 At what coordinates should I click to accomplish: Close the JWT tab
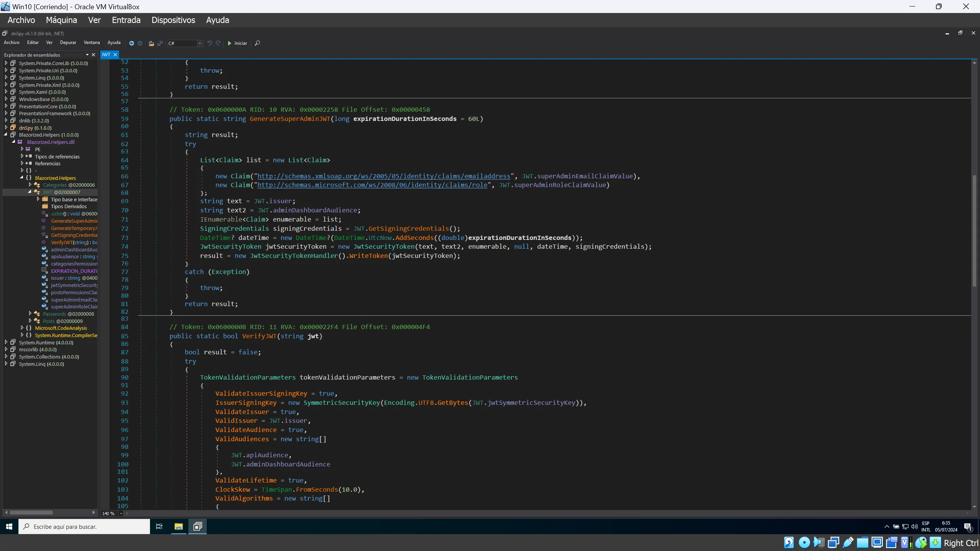(x=115, y=55)
